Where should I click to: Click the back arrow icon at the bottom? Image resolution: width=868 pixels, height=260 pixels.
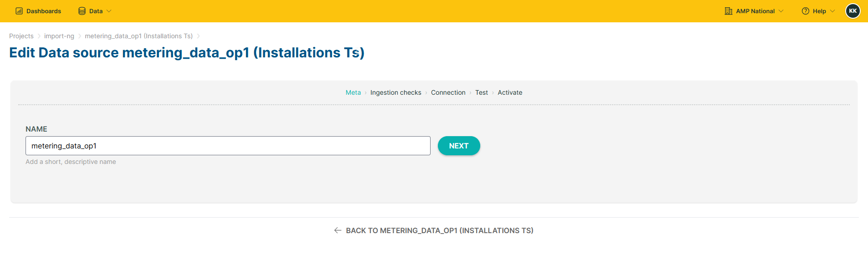[338, 230]
